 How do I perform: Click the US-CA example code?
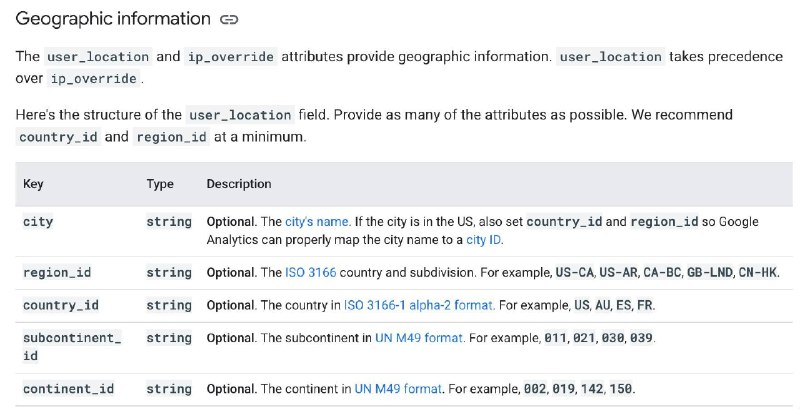pyautogui.click(x=574, y=272)
